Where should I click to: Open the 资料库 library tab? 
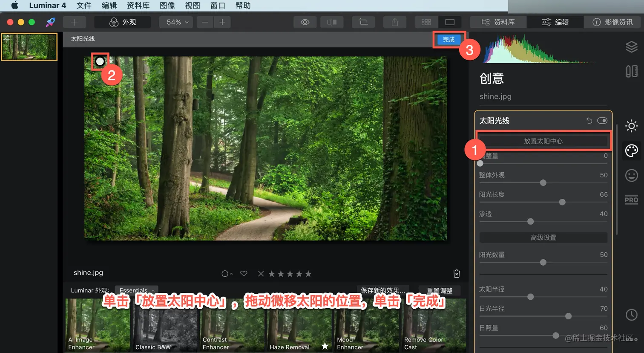498,22
